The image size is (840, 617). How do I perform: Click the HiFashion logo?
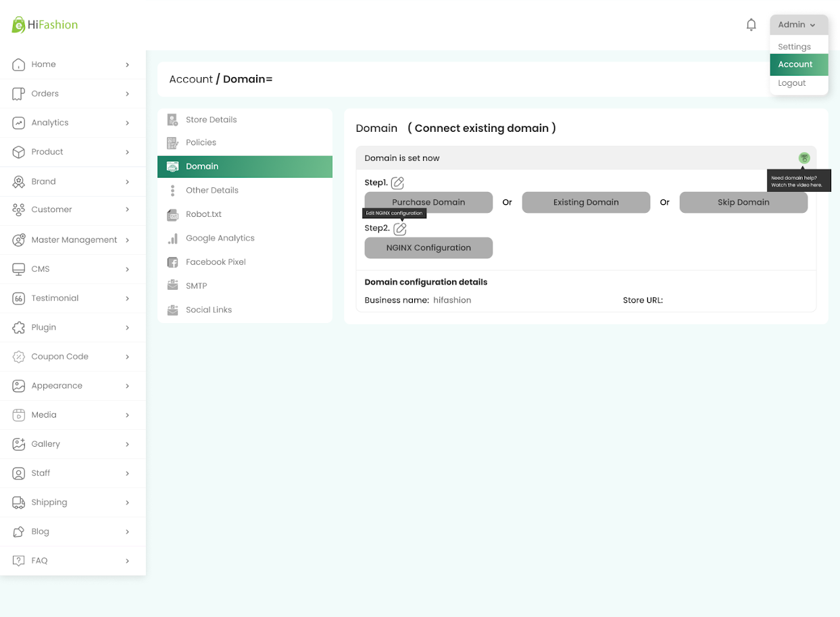[45, 25]
